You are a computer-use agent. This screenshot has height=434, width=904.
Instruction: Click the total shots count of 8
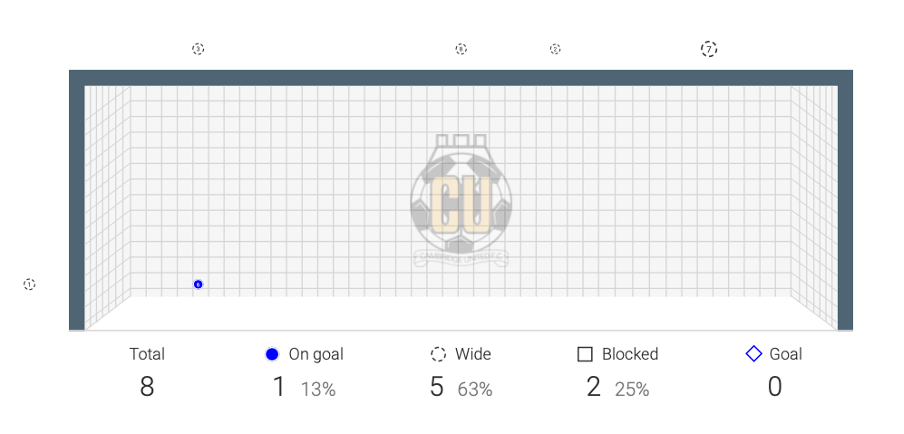[x=147, y=387]
